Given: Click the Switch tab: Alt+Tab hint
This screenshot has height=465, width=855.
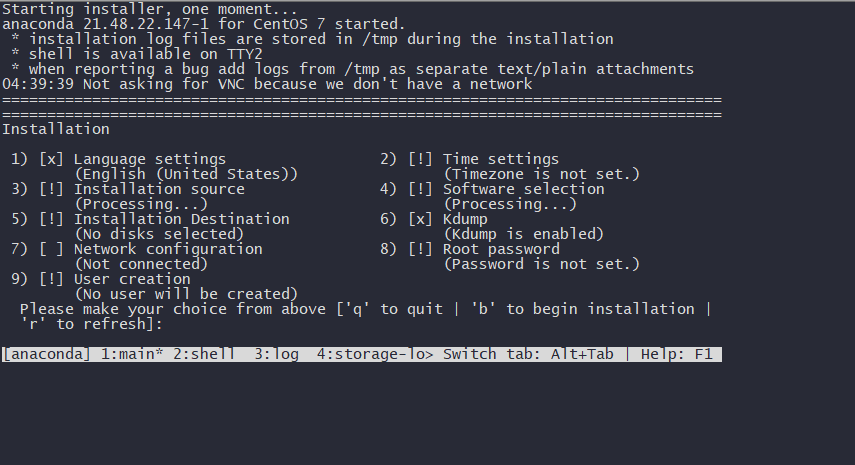Looking at the screenshot, I should coord(528,354).
